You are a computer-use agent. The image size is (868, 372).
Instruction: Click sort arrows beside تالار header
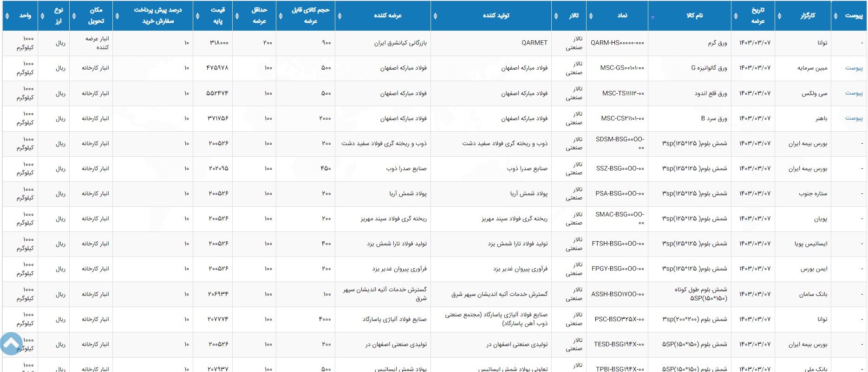click(556, 16)
